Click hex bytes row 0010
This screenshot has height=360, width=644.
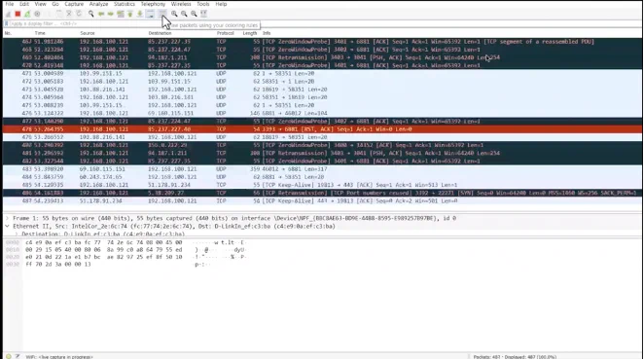(x=103, y=249)
